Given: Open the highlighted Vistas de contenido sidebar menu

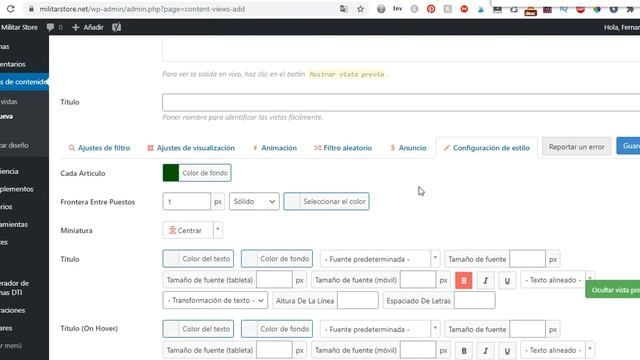Looking at the screenshot, I should point(24,82).
